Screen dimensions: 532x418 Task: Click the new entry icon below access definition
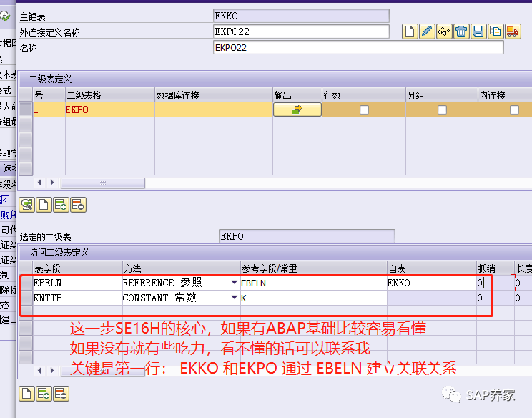(26, 394)
